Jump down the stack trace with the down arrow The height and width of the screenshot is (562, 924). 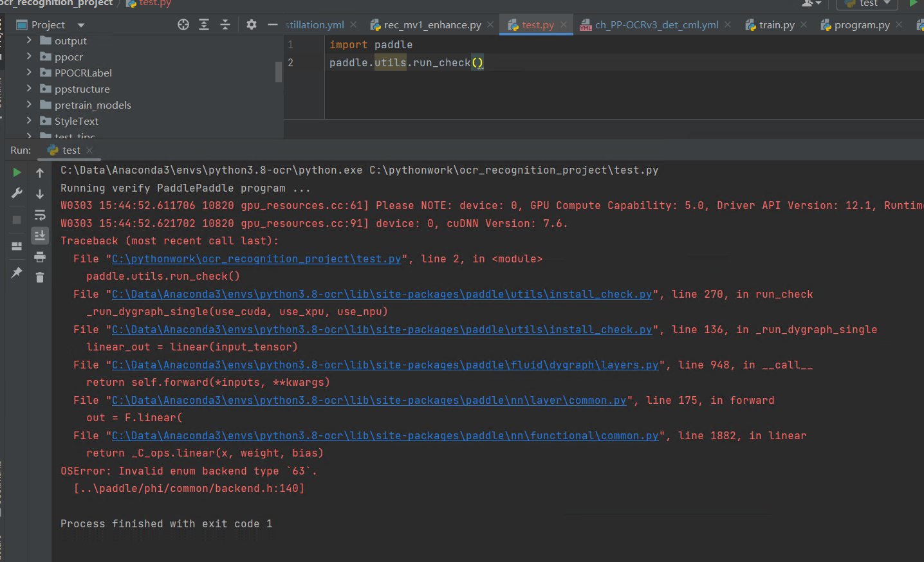[40, 193]
